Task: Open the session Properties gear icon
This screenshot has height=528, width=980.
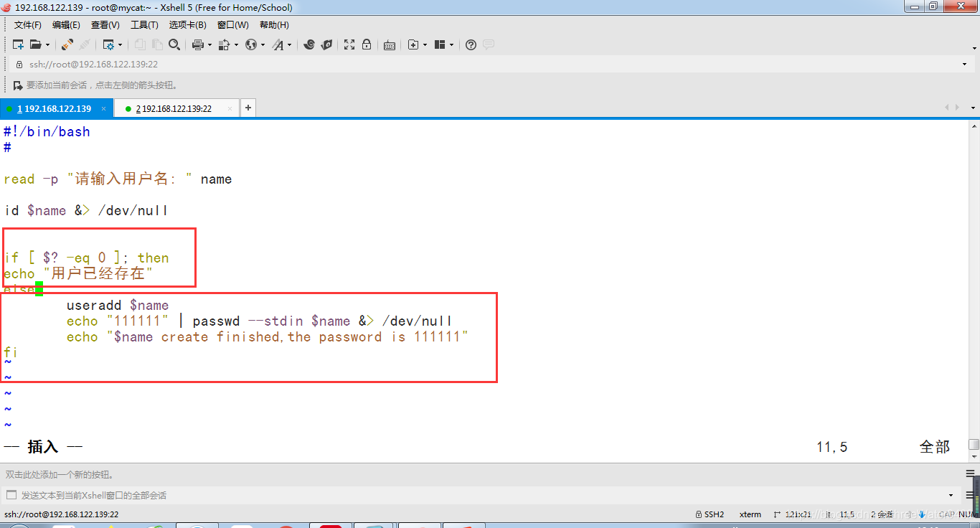Action: [x=108, y=44]
